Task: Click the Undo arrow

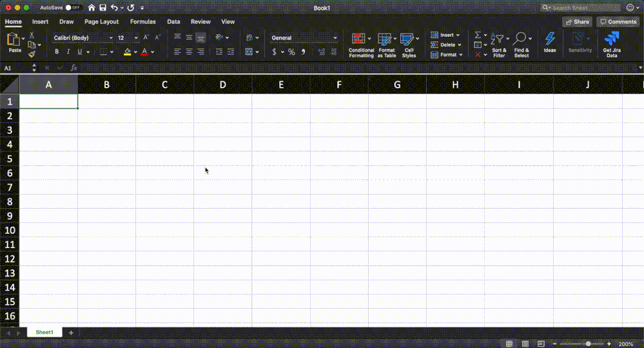Action: (x=114, y=7)
